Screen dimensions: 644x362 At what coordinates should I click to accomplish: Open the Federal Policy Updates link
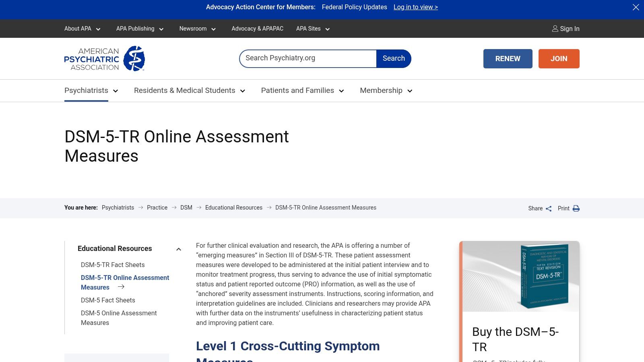354,7
